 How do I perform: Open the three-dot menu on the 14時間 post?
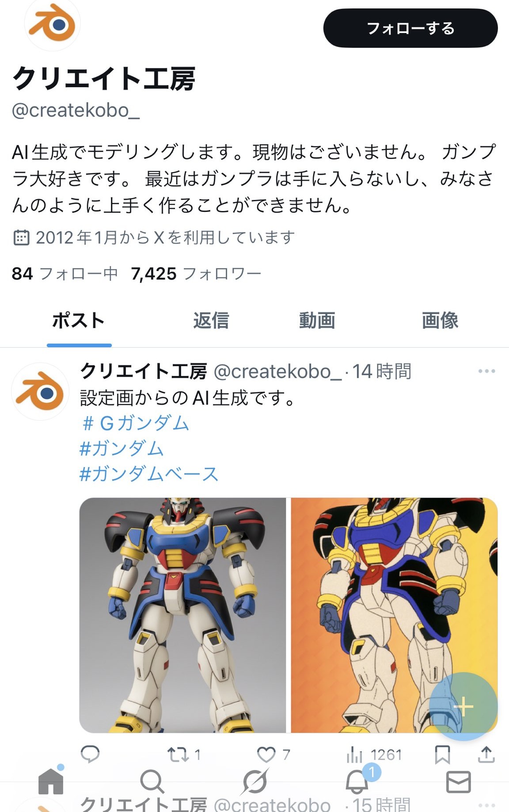pyautogui.click(x=486, y=371)
